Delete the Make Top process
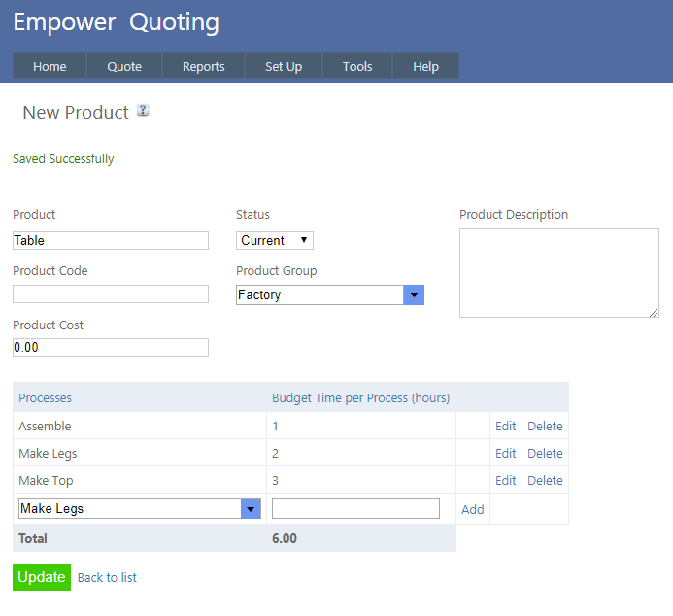The height and width of the screenshot is (616, 673). click(x=545, y=480)
